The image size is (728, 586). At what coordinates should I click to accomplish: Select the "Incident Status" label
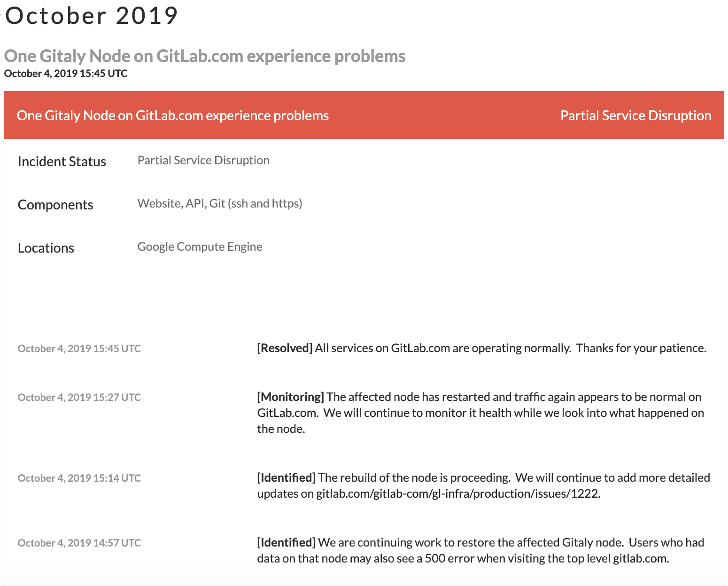[x=62, y=162]
